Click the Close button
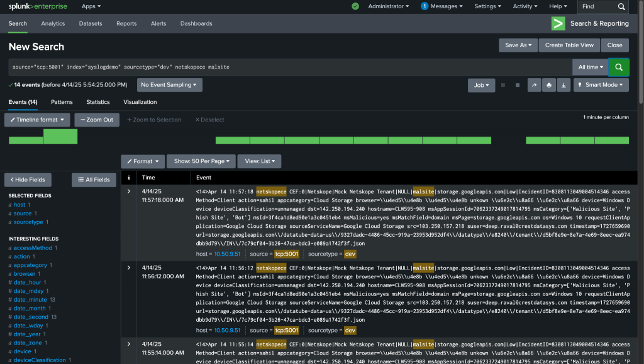644x364 pixels. 614,45
